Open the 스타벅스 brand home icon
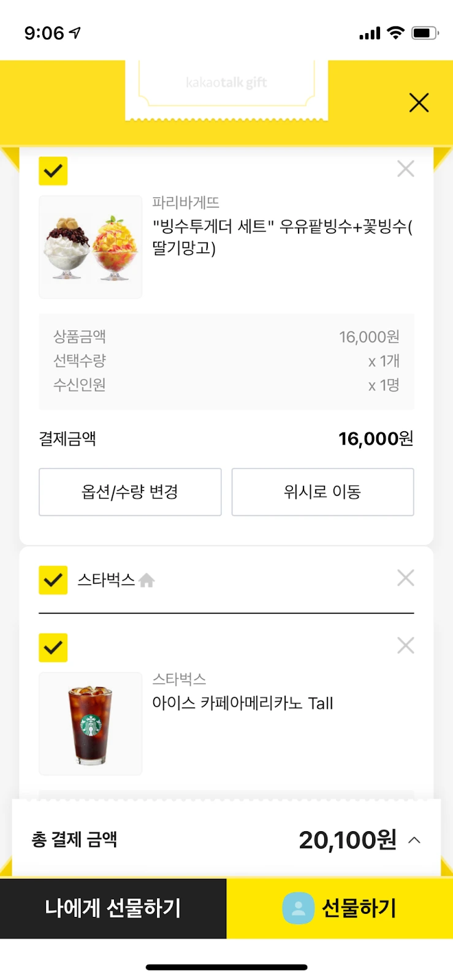The width and height of the screenshot is (453, 980). 147,580
